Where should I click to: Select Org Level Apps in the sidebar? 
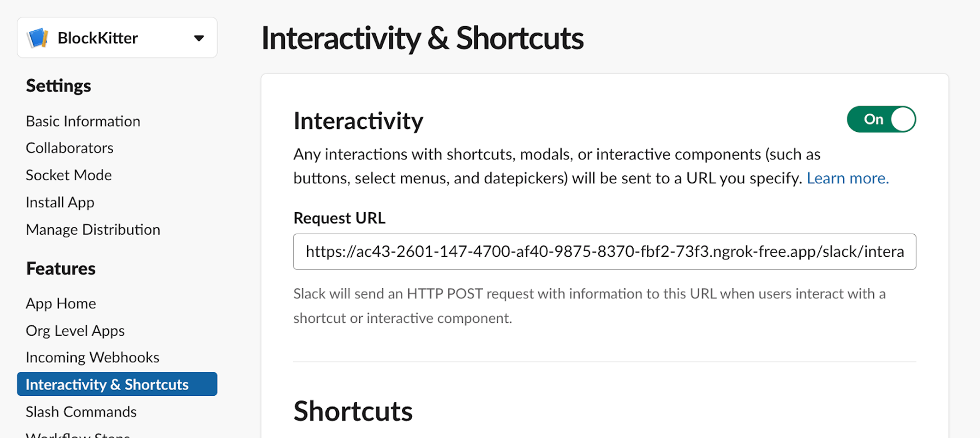point(75,330)
